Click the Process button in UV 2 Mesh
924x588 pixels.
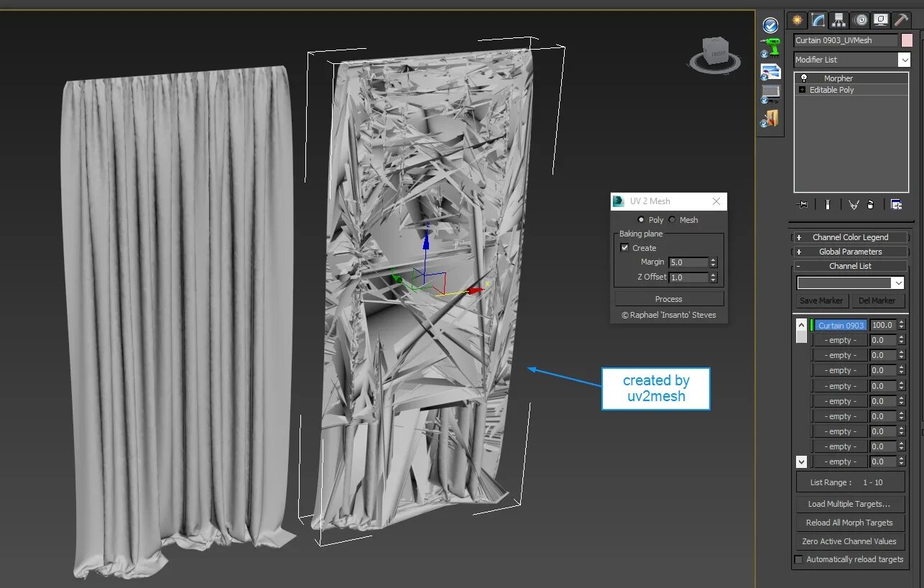click(668, 298)
